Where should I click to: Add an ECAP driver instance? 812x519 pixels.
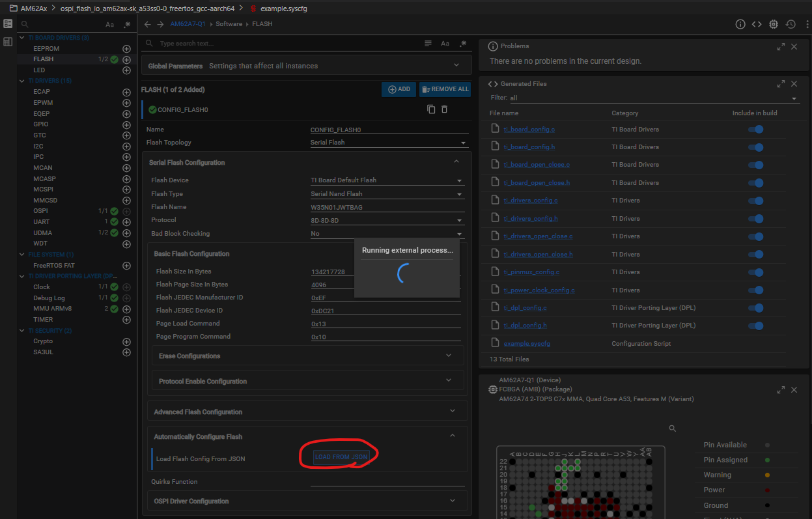click(126, 92)
